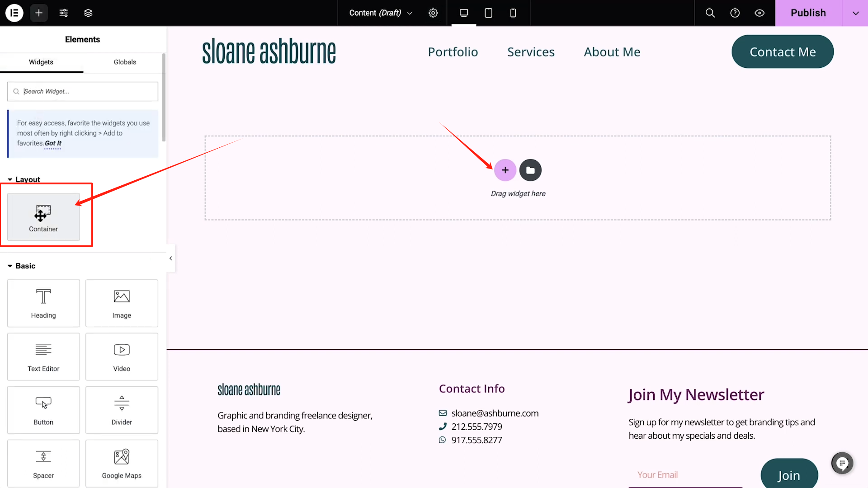Viewport: 868px width, 488px height.
Task: Click the Elementor logo icon
Action: (14, 13)
